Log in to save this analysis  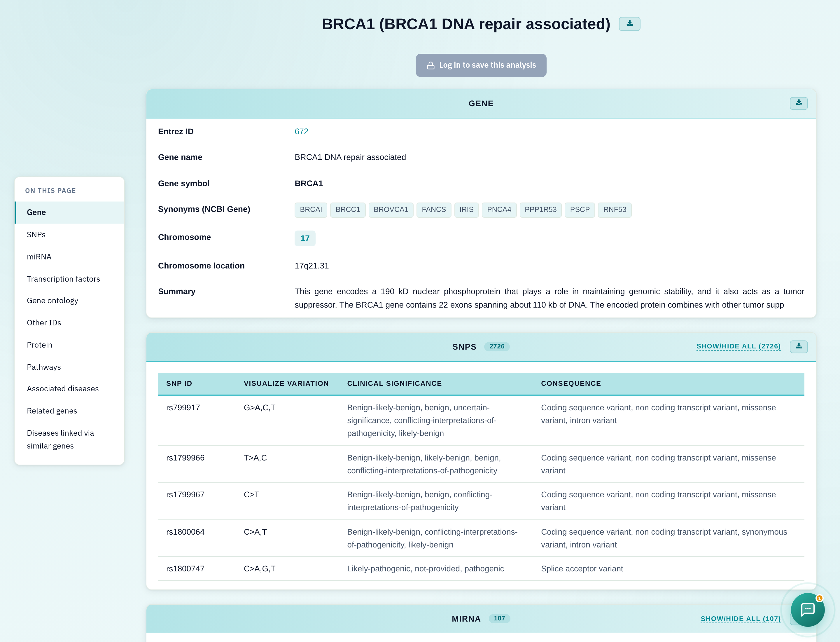[481, 65]
